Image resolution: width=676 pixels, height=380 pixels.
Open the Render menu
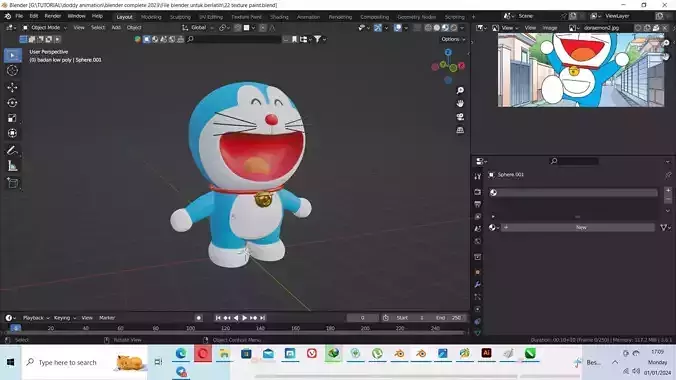click(x=53, y=16)
